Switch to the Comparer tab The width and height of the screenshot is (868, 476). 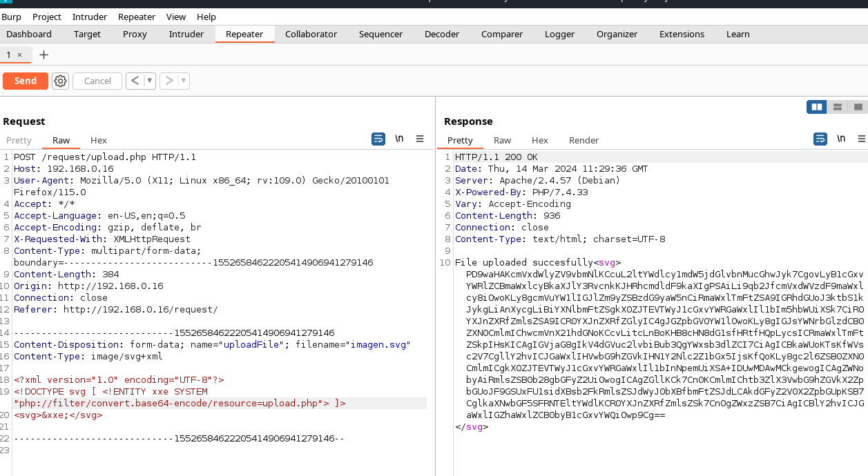coord(502,34)
